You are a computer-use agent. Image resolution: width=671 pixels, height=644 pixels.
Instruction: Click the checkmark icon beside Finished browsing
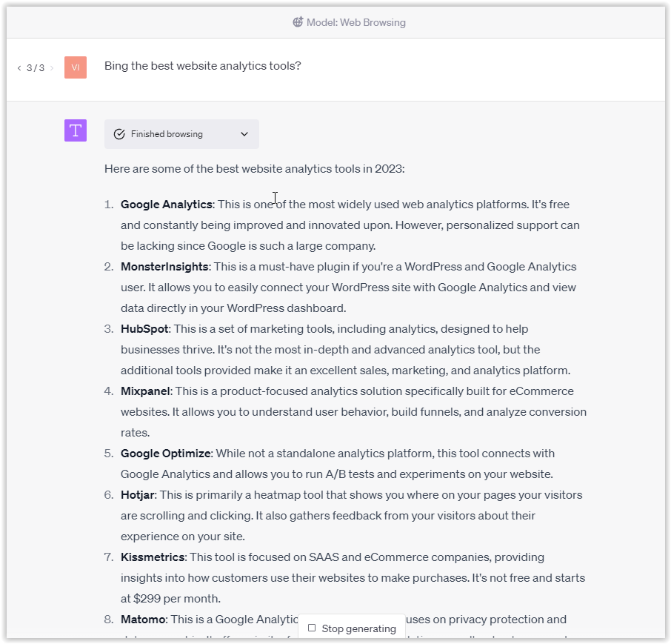pyautogui.click(x=118, y=134)
